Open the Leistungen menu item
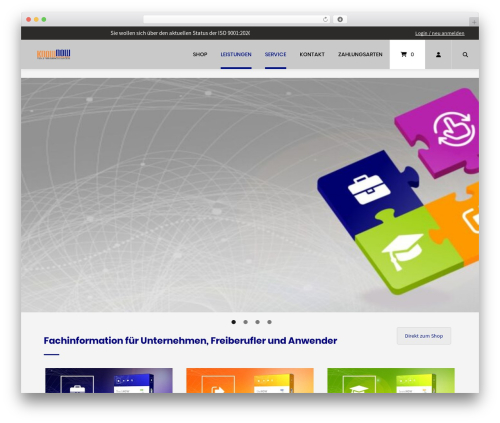This screenshot has width=500, height=423. [236, 54]
